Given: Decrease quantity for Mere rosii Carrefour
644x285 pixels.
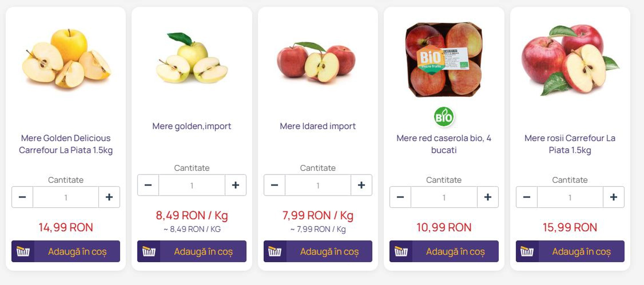Looking at the screenshot, I should tap(527, 197).
